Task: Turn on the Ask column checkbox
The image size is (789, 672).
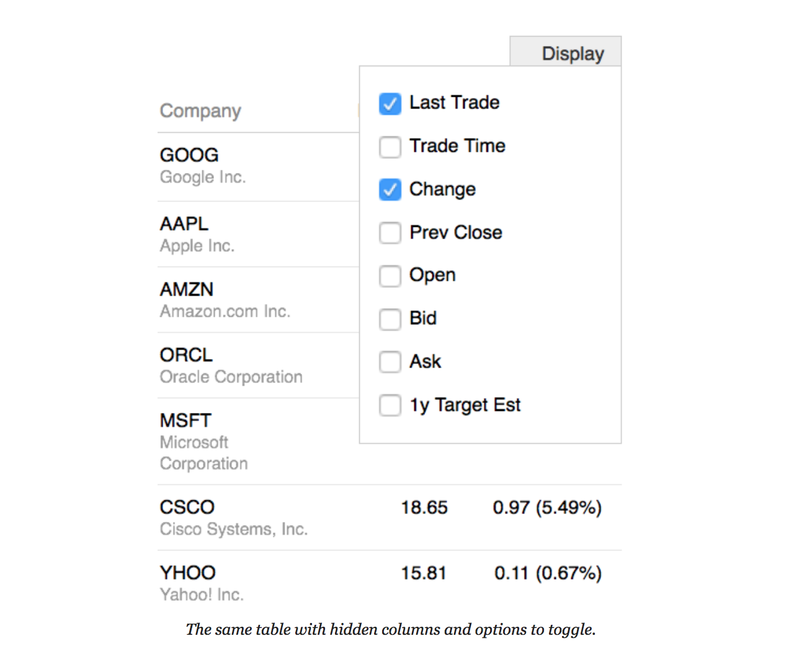Action: [x=390, y=362]
